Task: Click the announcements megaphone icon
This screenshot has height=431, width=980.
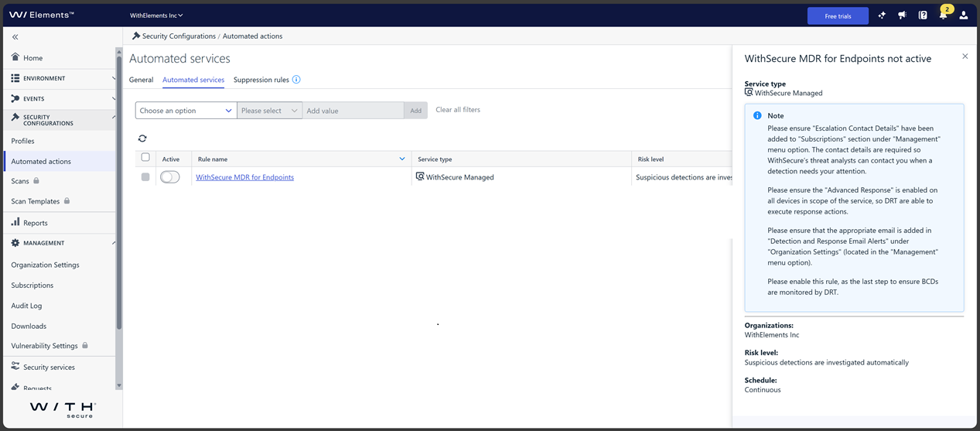Action: tap(902, 15)
